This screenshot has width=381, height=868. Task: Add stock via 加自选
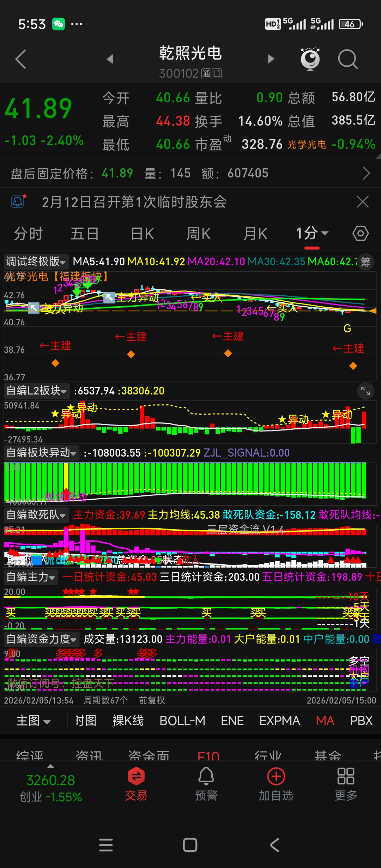pos(276,784)
